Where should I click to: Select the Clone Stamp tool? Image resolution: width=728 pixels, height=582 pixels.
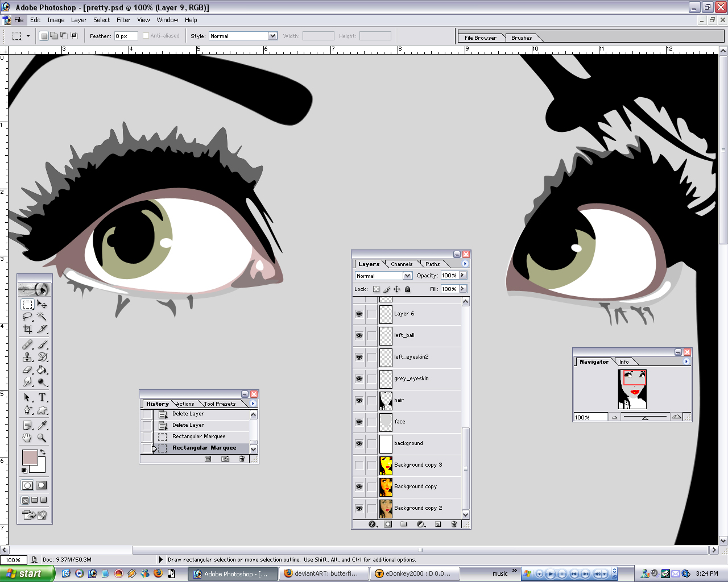[x=27, y=357]
